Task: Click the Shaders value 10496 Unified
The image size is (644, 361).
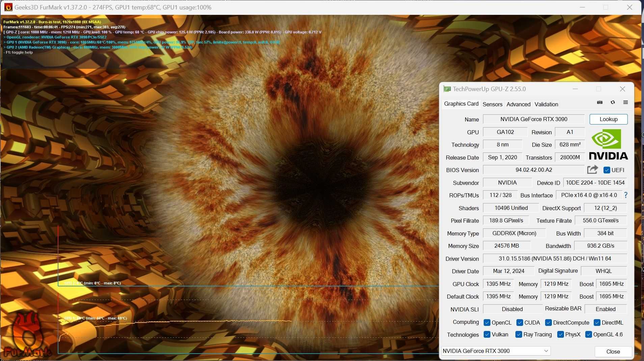Action: coord(511,208)
